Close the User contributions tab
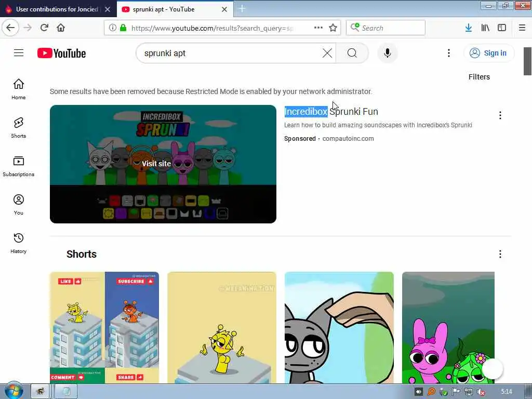532x399 pixels. [x=108, y=9]
